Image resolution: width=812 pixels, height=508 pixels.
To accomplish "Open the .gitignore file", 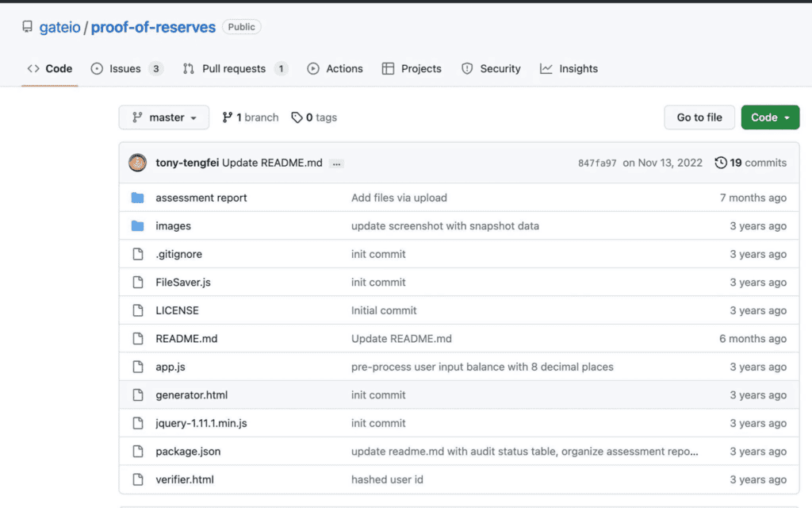I will click(x=178, y=254).
